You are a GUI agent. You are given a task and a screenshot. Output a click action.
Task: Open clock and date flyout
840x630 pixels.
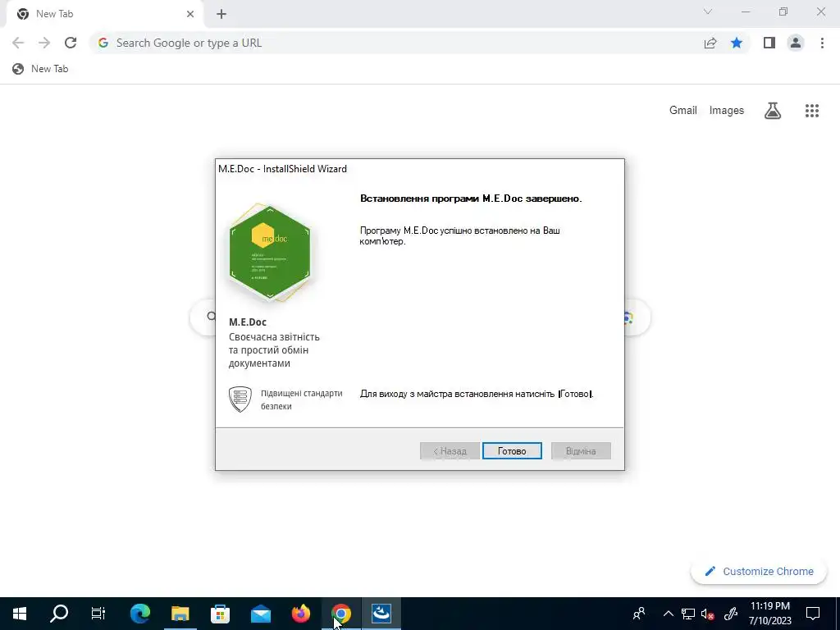coord(769,614)
